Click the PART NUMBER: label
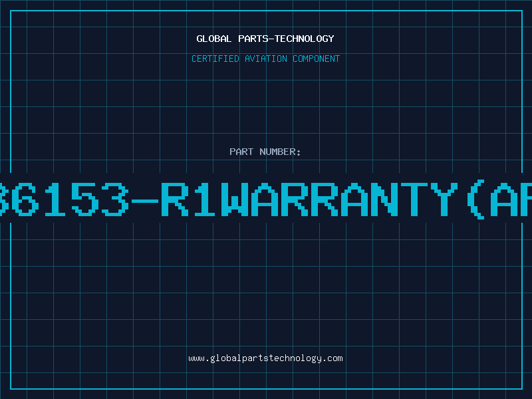This screenshot has width=532, height=399. [x=265, y=152]
